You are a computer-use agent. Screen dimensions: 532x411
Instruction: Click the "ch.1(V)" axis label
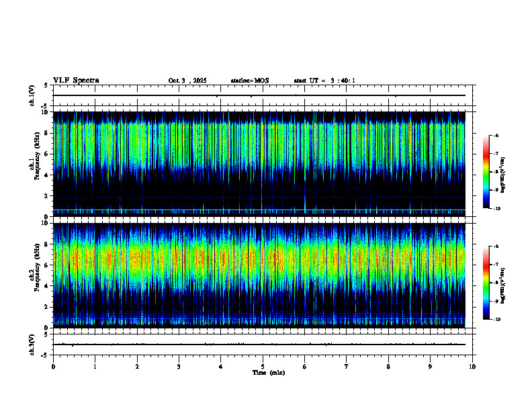[x=32, y=95]
